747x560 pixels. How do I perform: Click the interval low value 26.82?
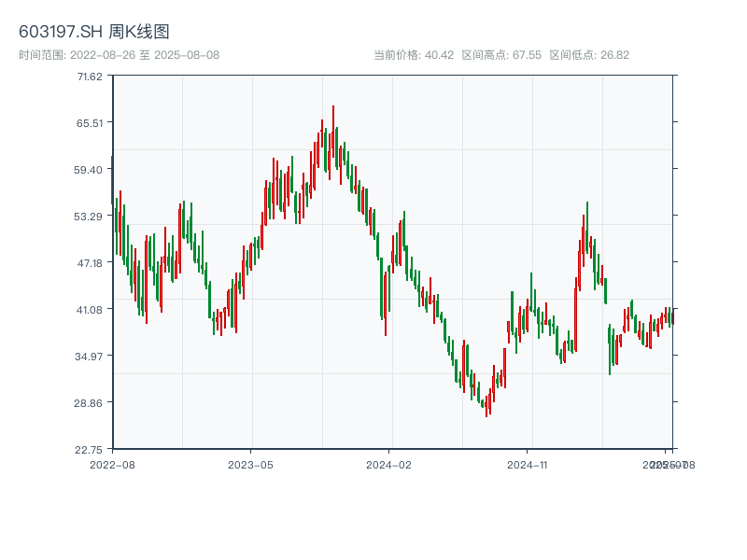(614, 55)
